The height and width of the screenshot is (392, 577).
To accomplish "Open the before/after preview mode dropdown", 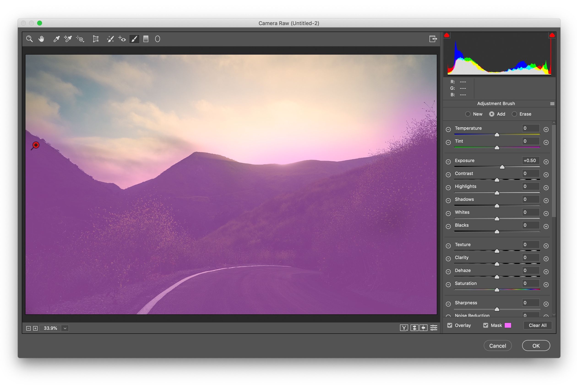I will (404, 328).
